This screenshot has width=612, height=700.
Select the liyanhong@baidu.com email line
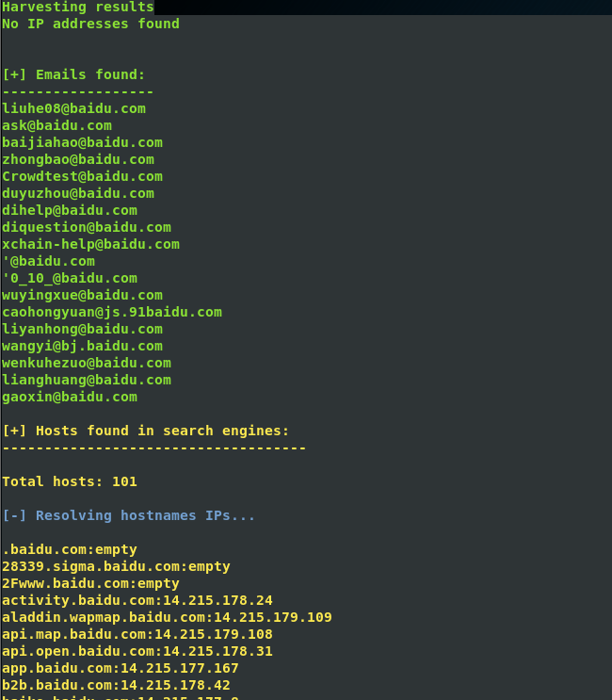point(82,329)
